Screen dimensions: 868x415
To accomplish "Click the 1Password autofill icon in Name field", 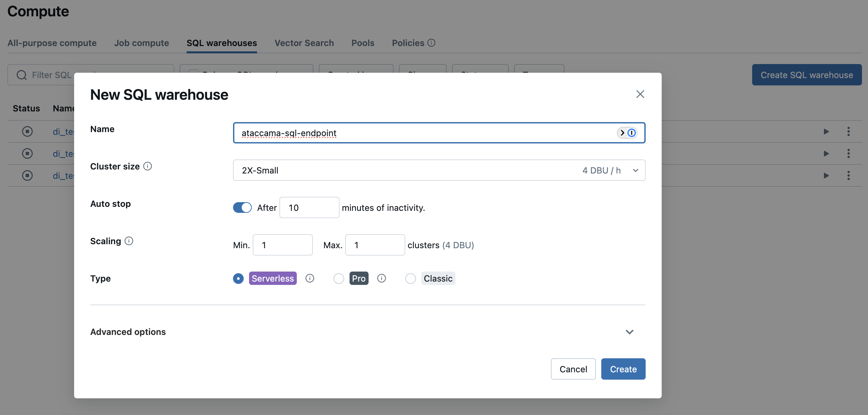I will click(631, 133).
